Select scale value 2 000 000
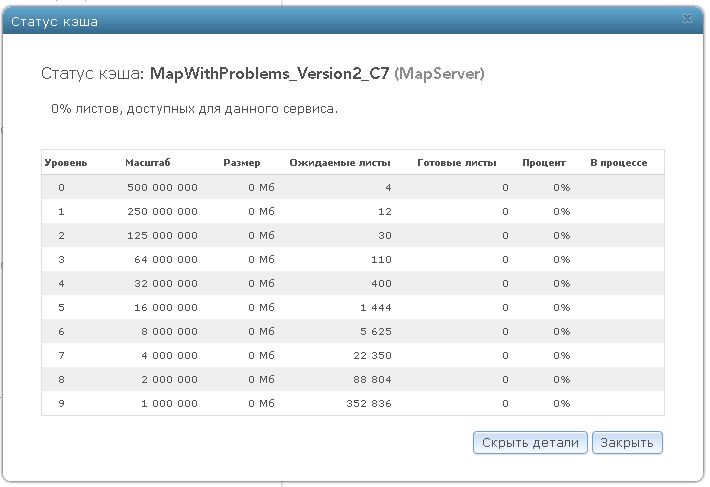The image size is (710, 487). tap(169, 379)
